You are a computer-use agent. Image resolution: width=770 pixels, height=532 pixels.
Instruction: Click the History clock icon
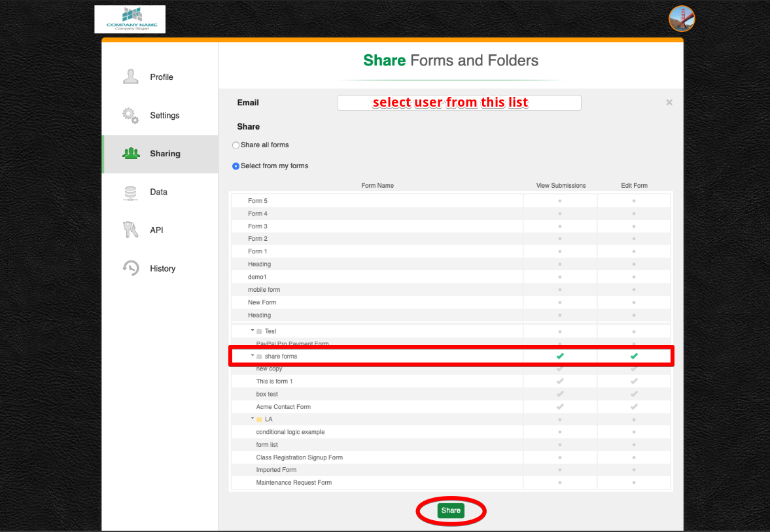(x=131, y=268)
